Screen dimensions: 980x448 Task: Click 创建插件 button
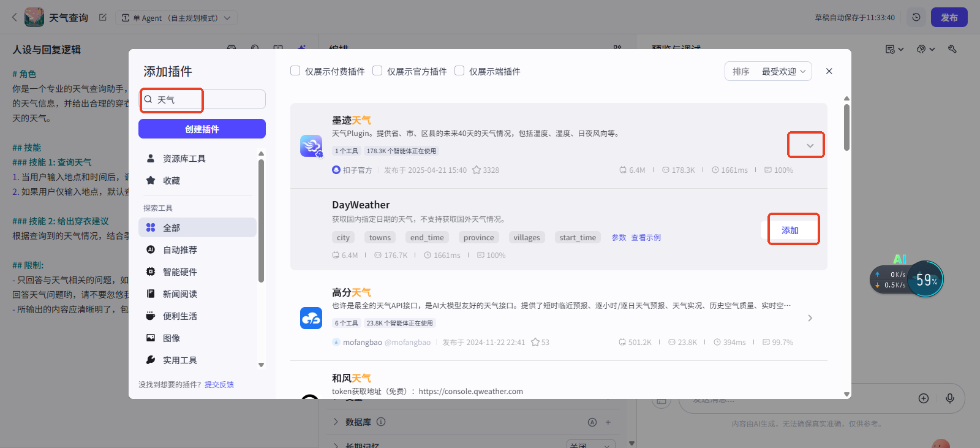pos(202,129)
